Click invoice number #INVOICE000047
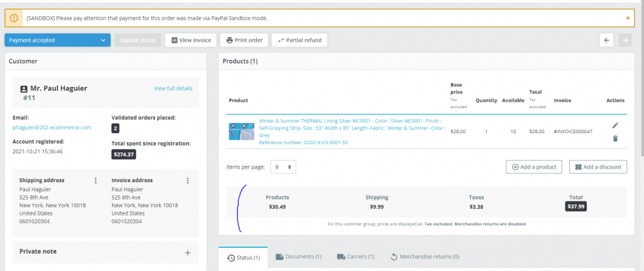 pyautogui.click(x=573, y=132)
